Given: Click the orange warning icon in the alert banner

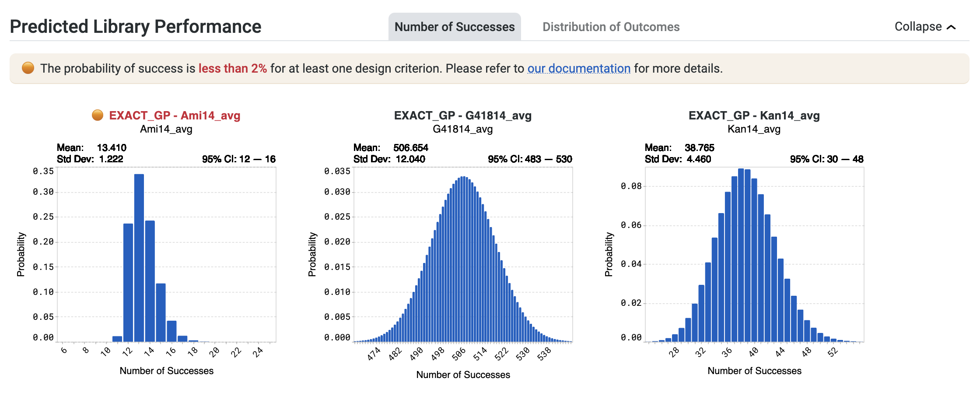Looking at the screenshot, I should 28,68.
